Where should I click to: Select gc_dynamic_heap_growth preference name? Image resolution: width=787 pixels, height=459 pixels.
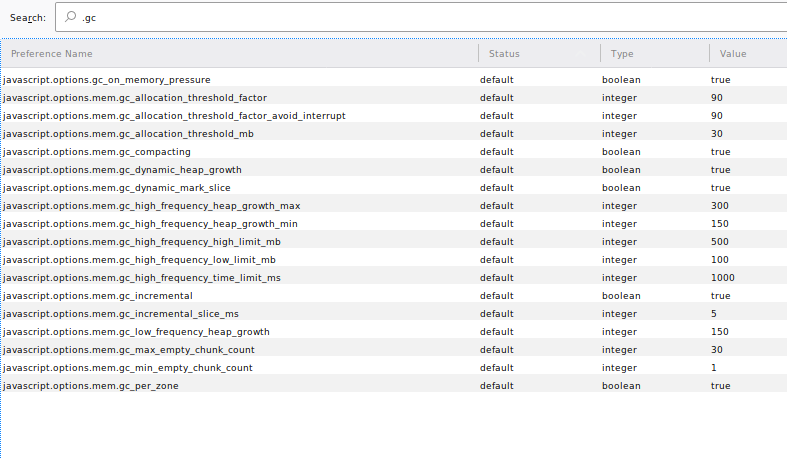click(x=122, y=169)
